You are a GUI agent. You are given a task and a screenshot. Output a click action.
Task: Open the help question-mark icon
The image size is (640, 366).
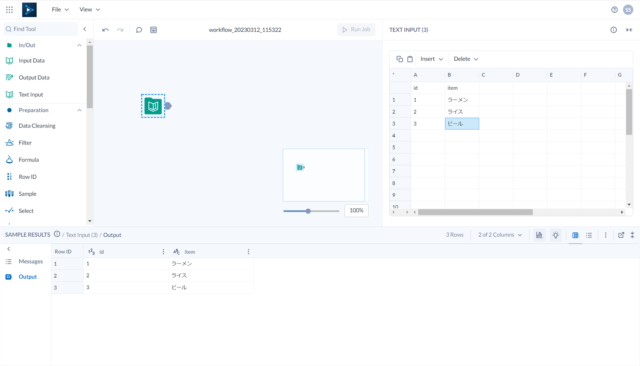coord(614,10)
